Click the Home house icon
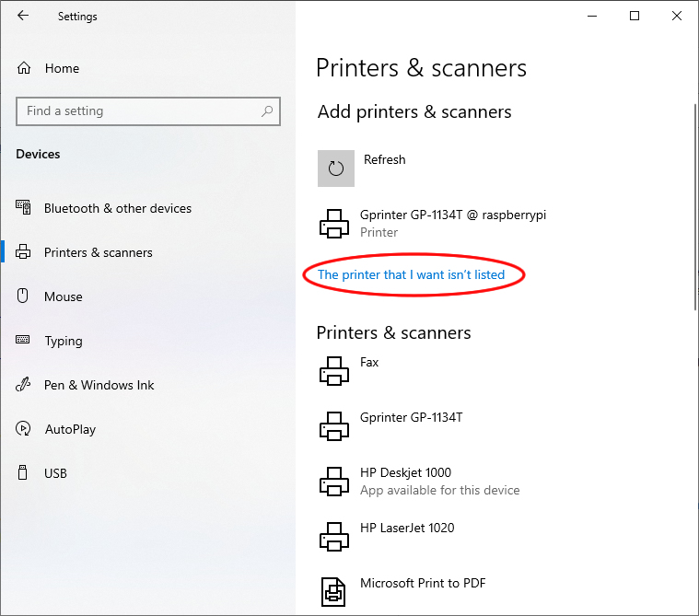Screen dimensions: 699x616 click(x=24, y=68)
